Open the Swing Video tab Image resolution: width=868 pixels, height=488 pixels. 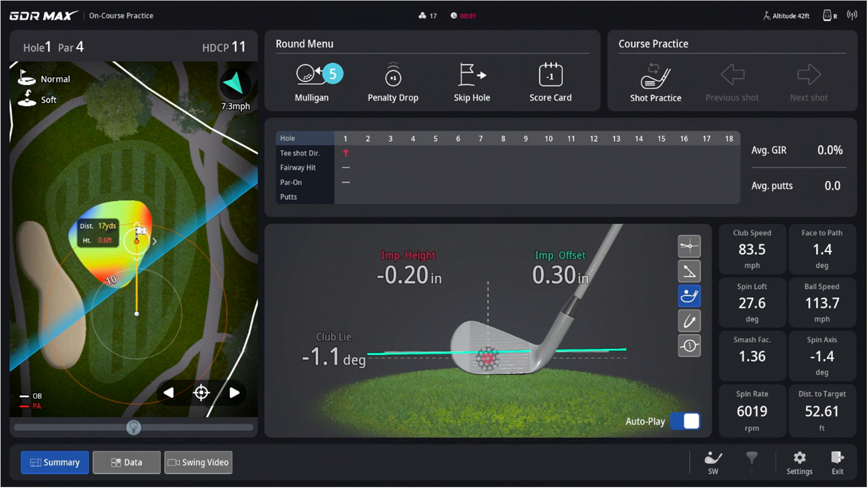pos(198,462)
